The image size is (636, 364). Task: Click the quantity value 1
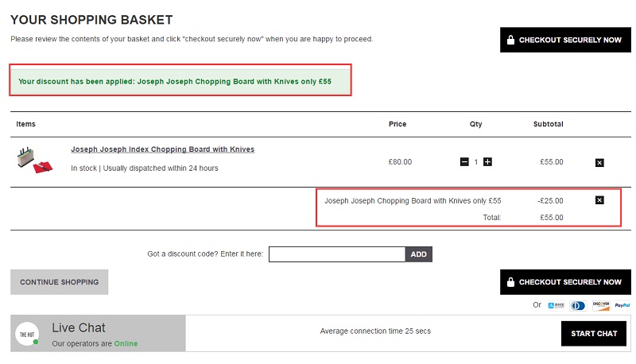[x=475, y=162]
